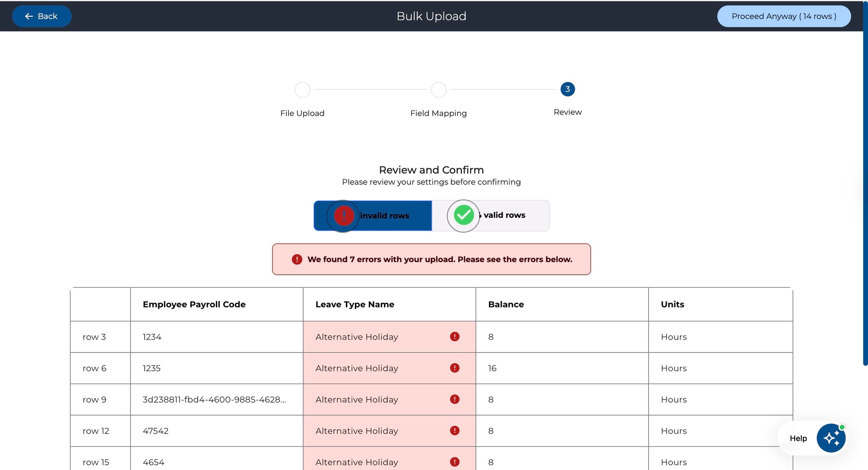Click the error icon in row 3
This screenshot has height=470, width=868.
click(x=455, y=337)
